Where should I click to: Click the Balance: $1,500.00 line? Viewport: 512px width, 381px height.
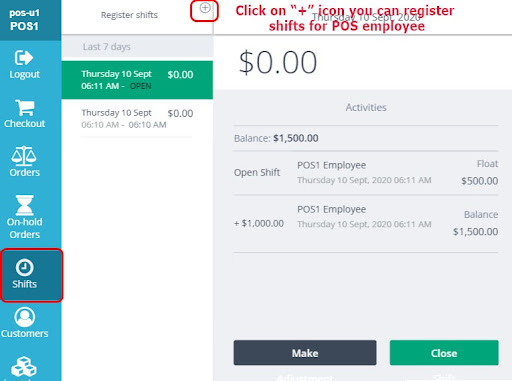pyautogui.click(x=276, y=138)
